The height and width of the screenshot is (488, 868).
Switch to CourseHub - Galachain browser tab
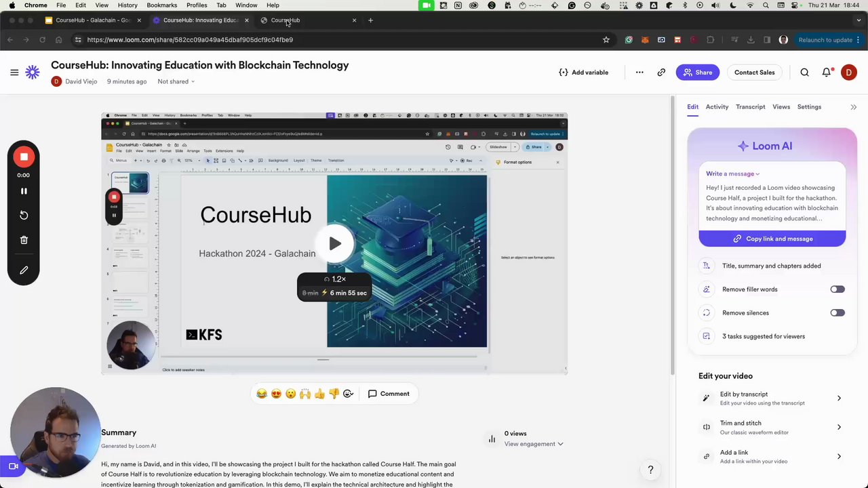coord(93,20)
